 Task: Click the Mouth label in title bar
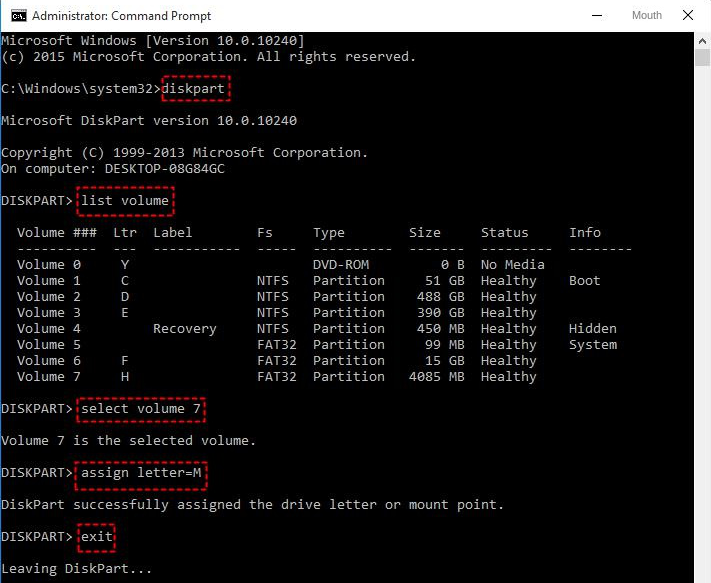(646, 15)
